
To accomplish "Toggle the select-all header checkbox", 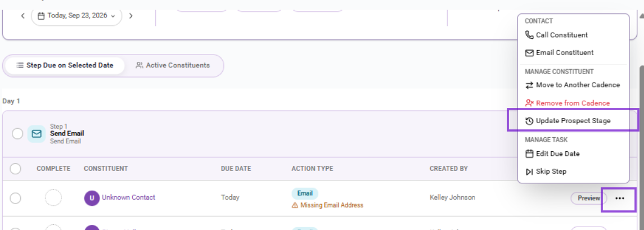I will click(15, 169).
